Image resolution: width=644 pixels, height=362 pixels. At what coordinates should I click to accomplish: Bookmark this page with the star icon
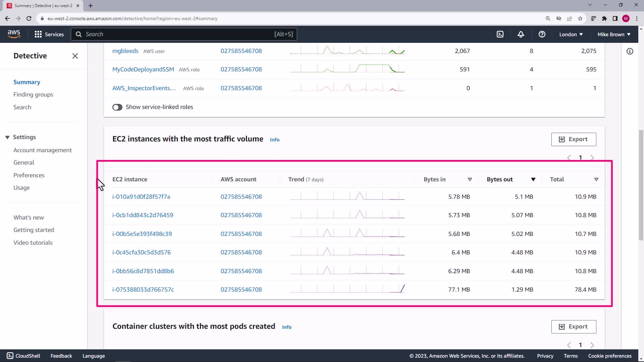[x=580, y=18]
